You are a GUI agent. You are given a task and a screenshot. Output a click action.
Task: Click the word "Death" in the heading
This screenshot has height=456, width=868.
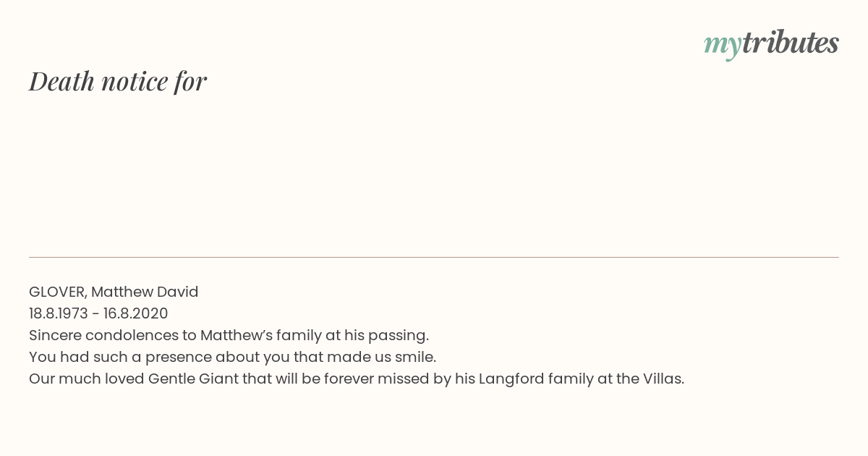(x=62, y=81)
